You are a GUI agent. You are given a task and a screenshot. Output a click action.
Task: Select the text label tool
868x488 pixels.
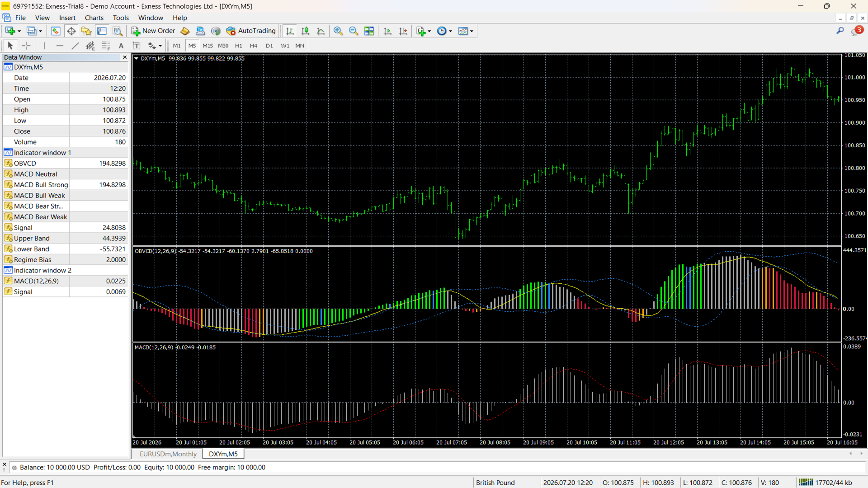pyautogui.click(x=136, y=46)
